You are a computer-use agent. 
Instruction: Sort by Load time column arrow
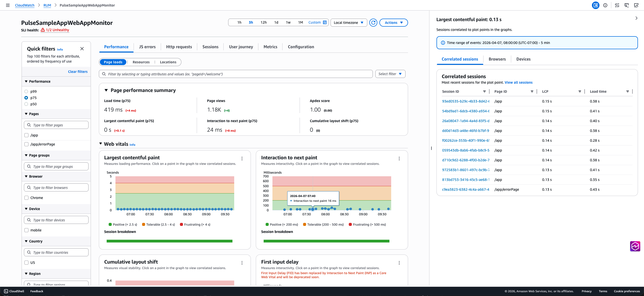[627, 91]
